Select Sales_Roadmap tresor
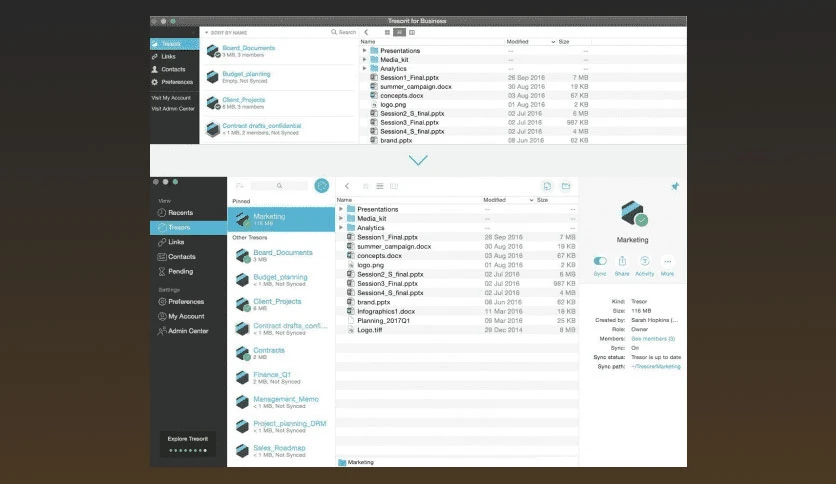836x484 pixels. point(281,451)
